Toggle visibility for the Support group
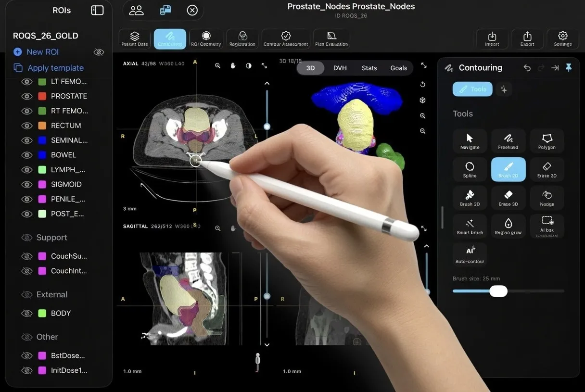Screen dimensions: 585x392 pyautogui.click(x=27, y=238)
